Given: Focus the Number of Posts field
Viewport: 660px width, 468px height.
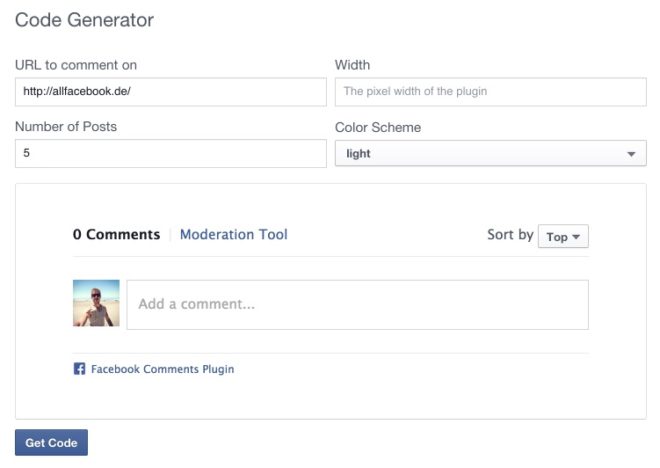Looking at the screenshot, I should [170, 154].
